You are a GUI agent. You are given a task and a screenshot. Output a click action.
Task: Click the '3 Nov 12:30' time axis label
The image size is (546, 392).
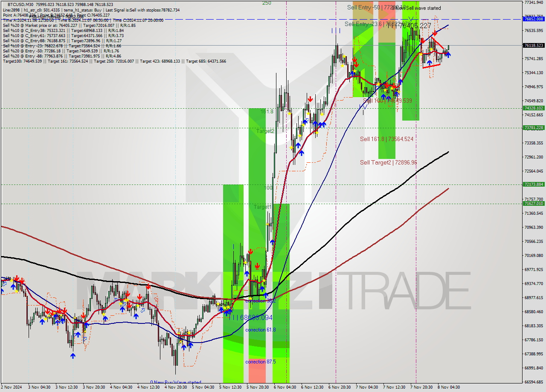(67, 387)
